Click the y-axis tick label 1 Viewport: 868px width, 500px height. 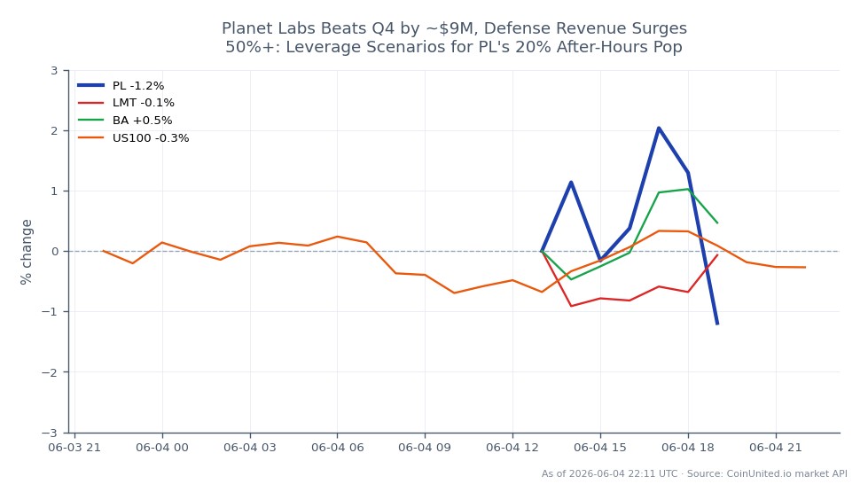pyautogui.click(x=54, y=191)
